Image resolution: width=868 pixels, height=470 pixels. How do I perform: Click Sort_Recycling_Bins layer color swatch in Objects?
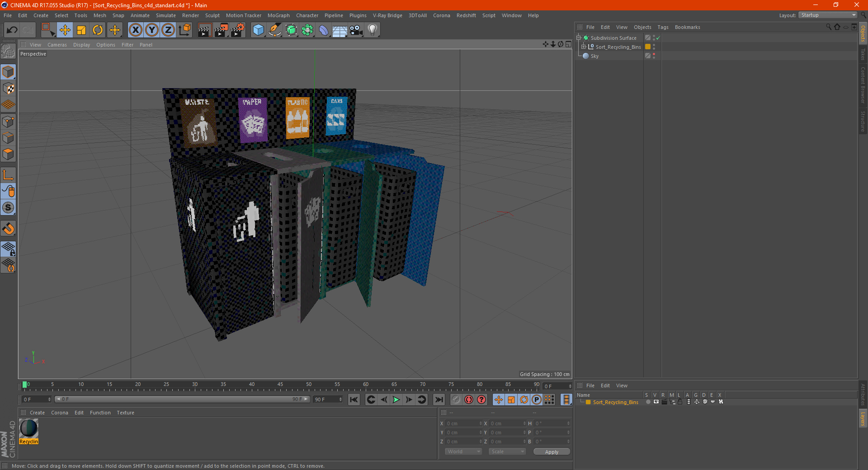pos(647,47)
